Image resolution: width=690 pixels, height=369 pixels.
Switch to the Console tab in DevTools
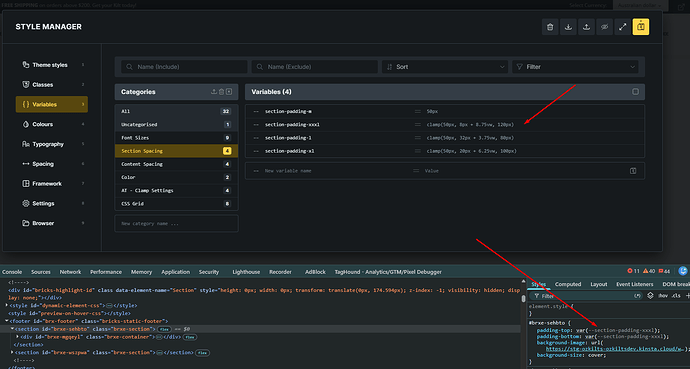pyautogui.click(x=12, y=272)
